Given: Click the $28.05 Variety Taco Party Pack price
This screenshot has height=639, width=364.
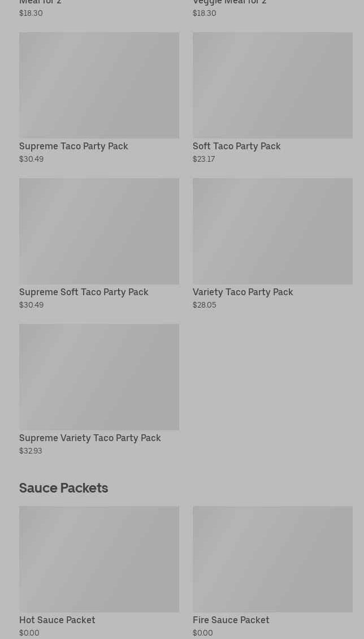Looking at the screenshot, I should click(204, 305).
